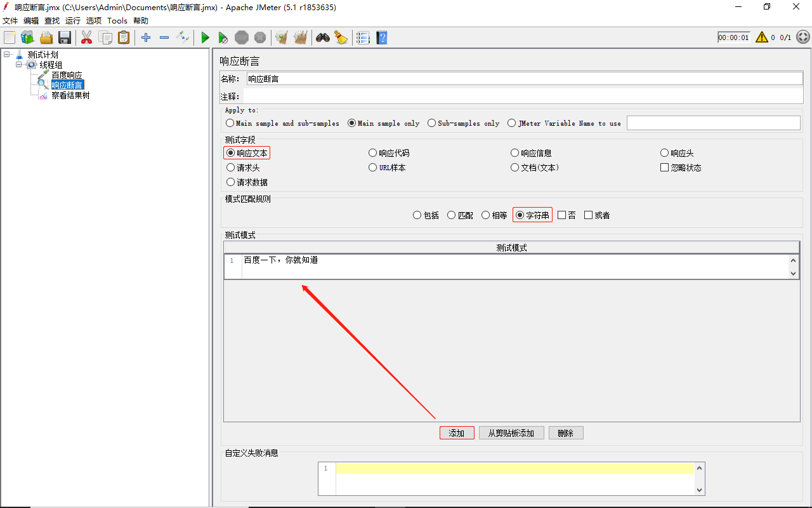This screenshot has height=508, width=812.
Task: Select Main sample and sub-samples option
Action: (282, 123)
